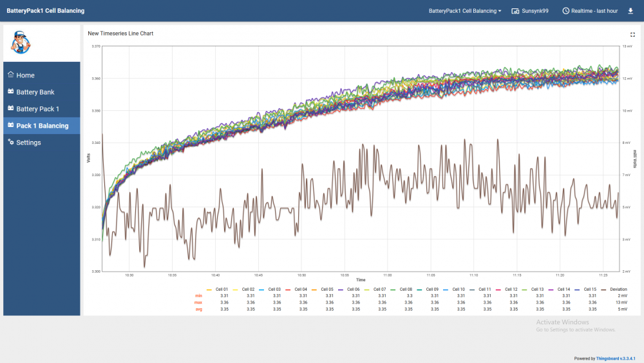Open the Thingsboard v.3.3.4.1 link
Viewport: 644px width, 363px height.
[616, 358]
